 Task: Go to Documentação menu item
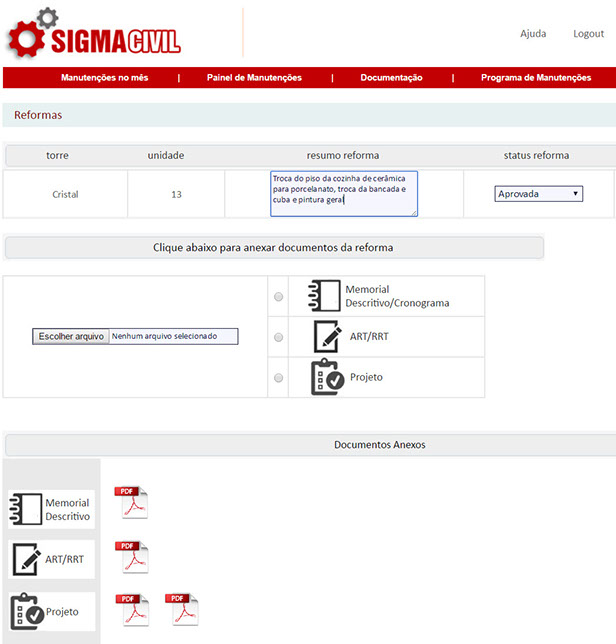391,78
